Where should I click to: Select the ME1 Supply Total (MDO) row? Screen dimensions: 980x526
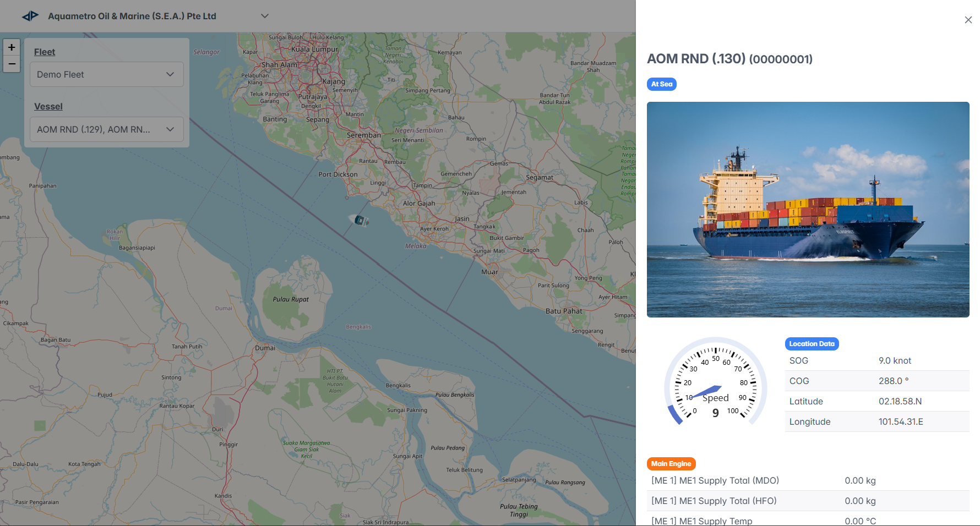click(x=808, y=480)
